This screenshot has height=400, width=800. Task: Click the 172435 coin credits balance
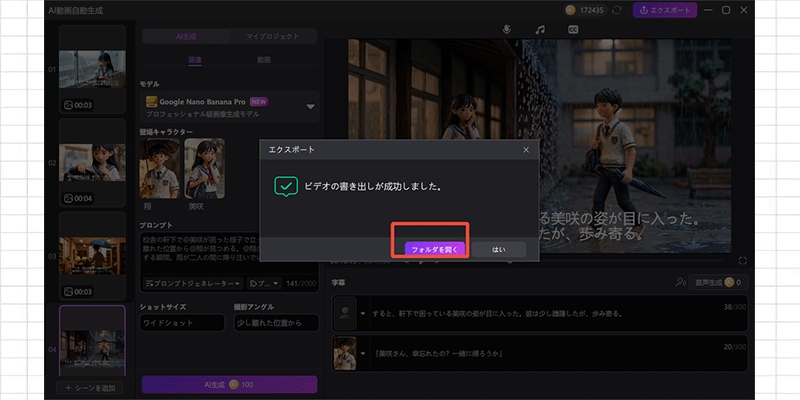pos(586,10)
